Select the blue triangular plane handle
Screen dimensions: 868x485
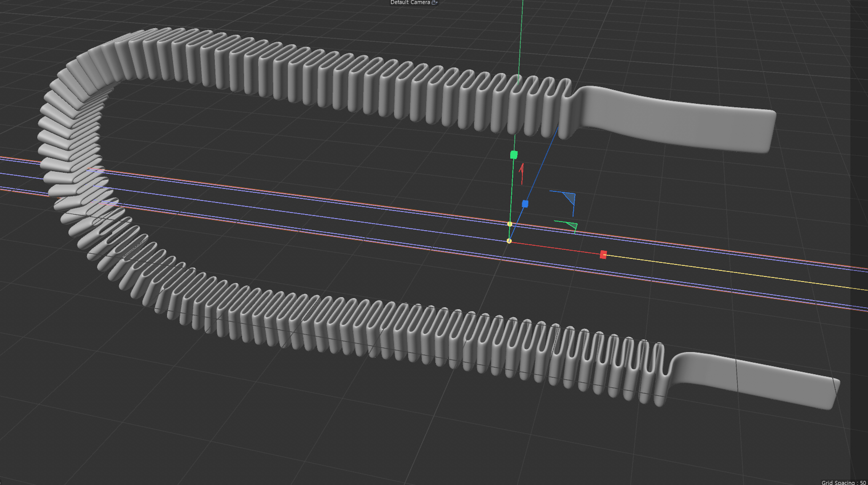pyautogui.click(x=570, y=197)
